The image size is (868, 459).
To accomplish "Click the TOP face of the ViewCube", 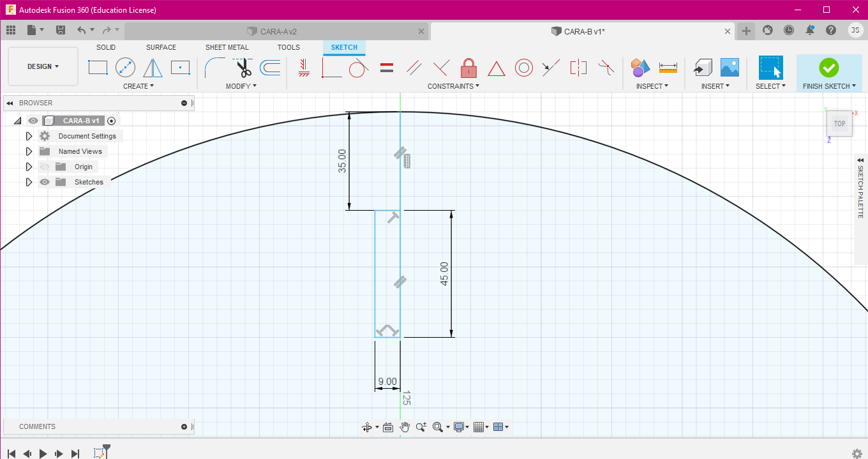I will [839, 124].
